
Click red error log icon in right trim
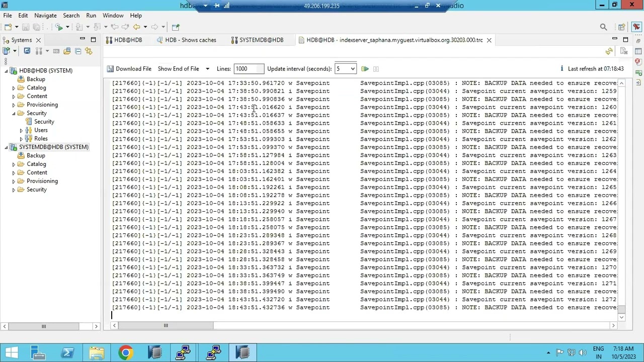pos(638,62)
